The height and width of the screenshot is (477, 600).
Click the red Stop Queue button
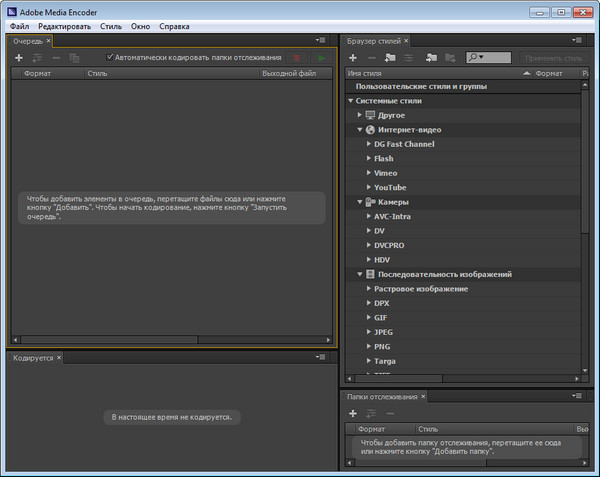click(297, 58)
